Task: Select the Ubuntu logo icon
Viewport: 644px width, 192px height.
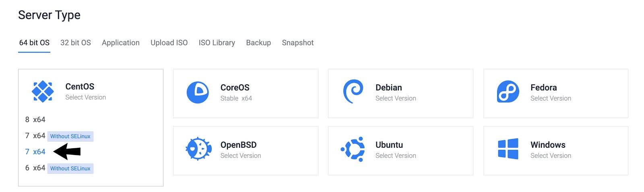Action: [x=353, y=149]
